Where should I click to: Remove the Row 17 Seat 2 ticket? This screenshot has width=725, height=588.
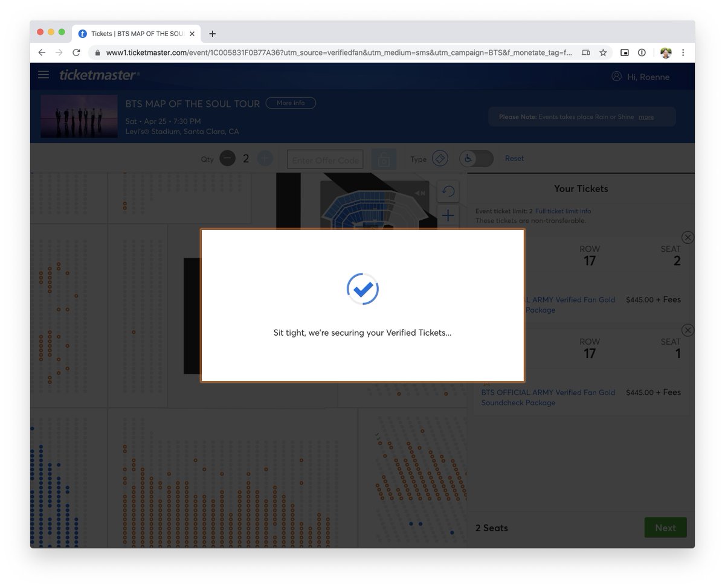[688, 237]
